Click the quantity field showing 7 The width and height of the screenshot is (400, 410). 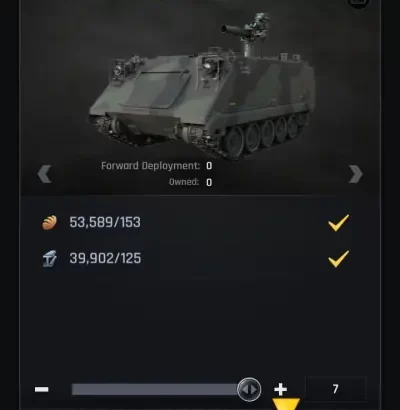click(x=336, y=389)
